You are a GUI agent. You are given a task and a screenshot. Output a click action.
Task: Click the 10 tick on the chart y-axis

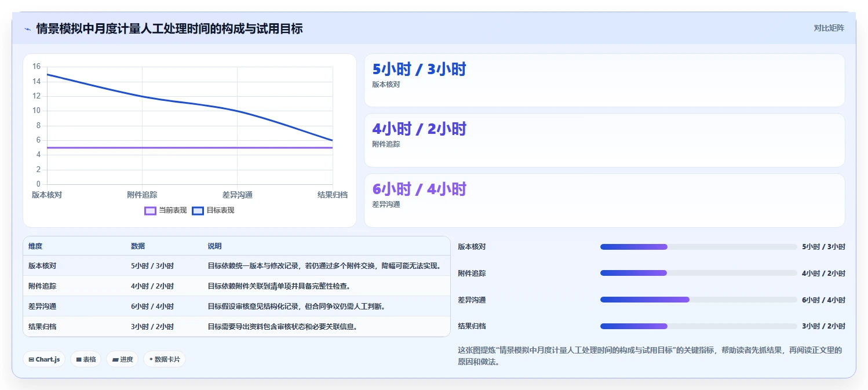(x=37, y=111)
